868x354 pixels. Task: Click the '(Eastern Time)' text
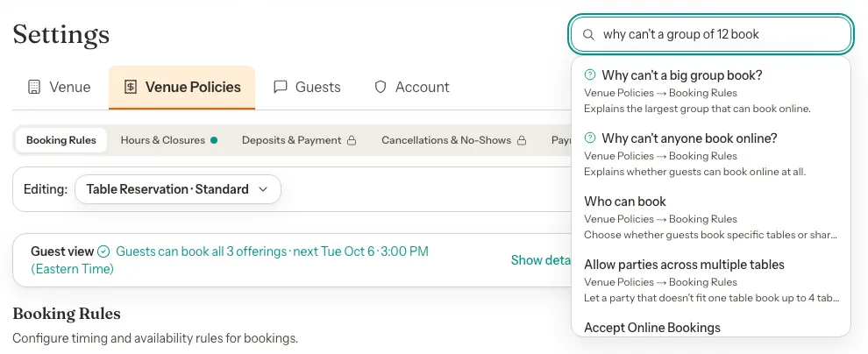(x=72, y=269)
